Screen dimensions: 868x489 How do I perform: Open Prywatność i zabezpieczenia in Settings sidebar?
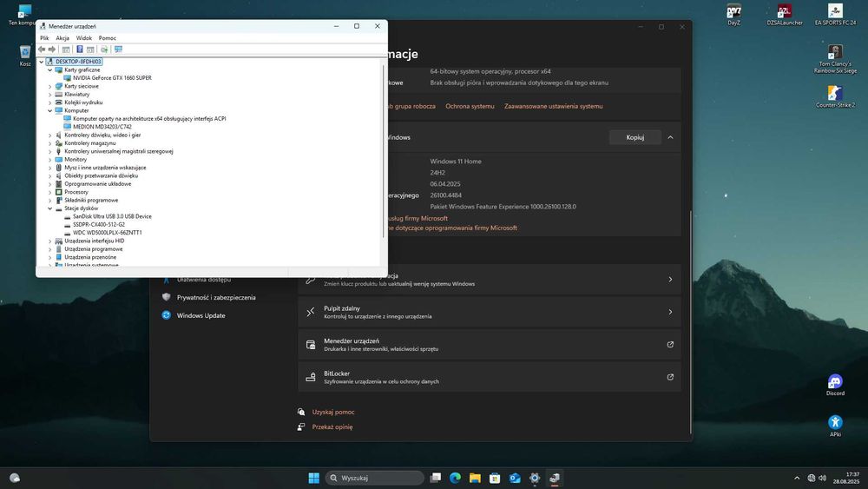coord(216,297)
